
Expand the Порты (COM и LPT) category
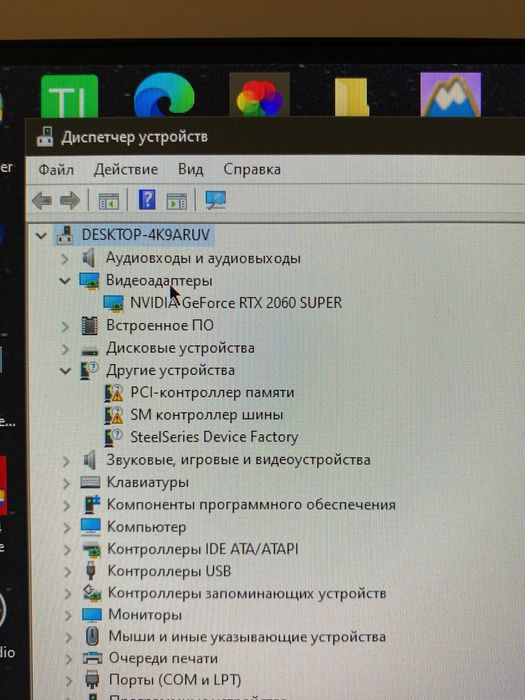coord(68,681)
